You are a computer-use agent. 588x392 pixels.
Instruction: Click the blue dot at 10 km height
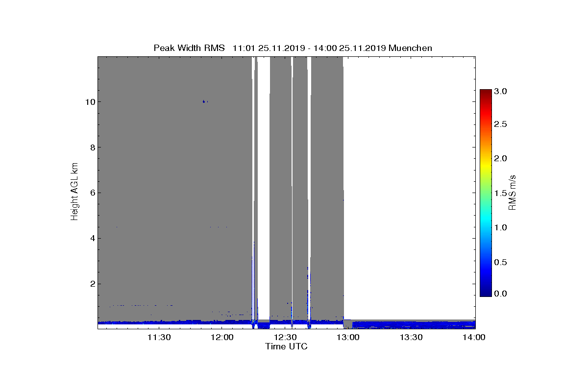(204, 101)
